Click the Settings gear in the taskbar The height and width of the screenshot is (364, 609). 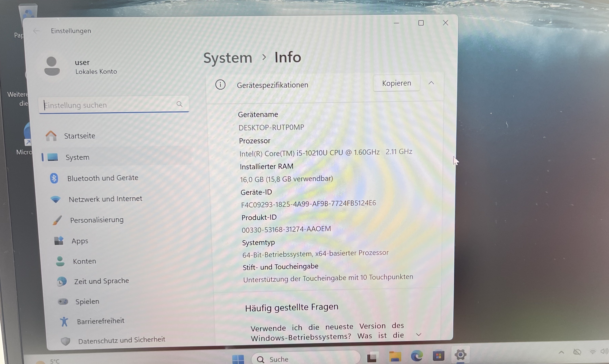click(460, 355)
